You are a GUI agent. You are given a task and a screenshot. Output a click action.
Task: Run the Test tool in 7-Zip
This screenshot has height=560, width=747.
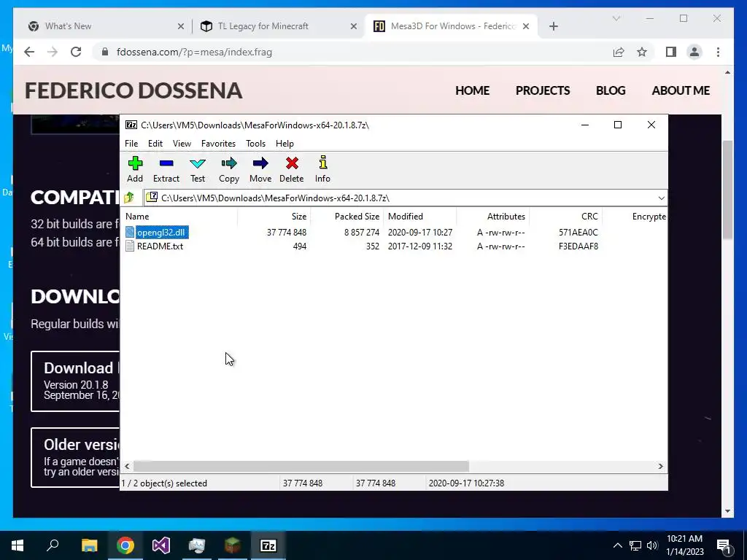pyautogui.click(x=198, y=169)
